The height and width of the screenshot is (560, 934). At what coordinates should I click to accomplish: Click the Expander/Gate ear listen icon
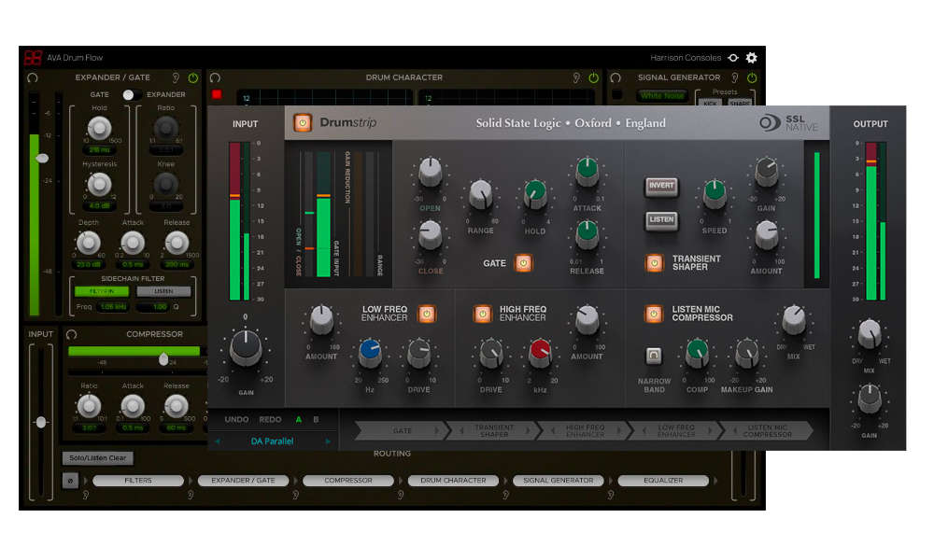pyautogui.click(x=175, y=78)
